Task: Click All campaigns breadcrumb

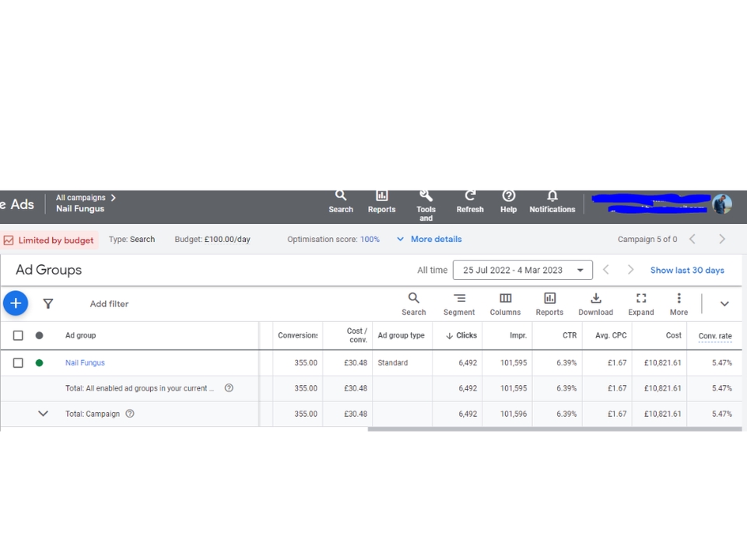Action: tap(80, 197)
